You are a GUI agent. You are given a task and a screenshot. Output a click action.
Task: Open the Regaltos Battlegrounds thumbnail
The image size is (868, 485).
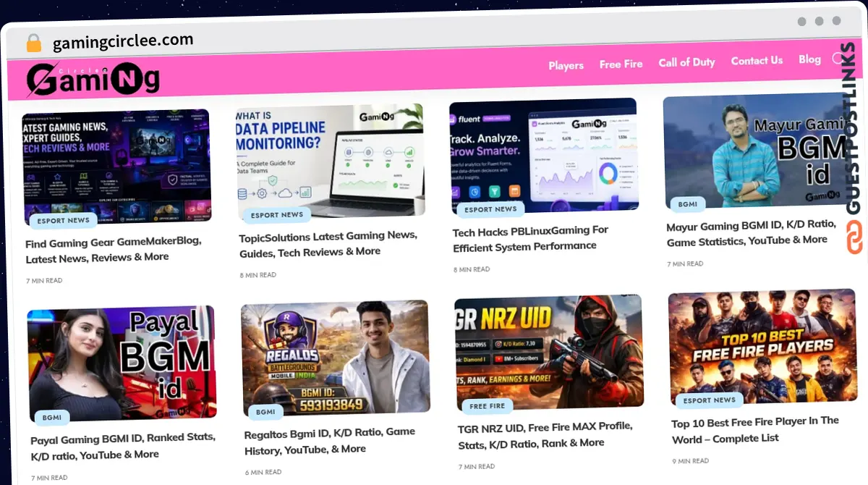coord(336,357)
